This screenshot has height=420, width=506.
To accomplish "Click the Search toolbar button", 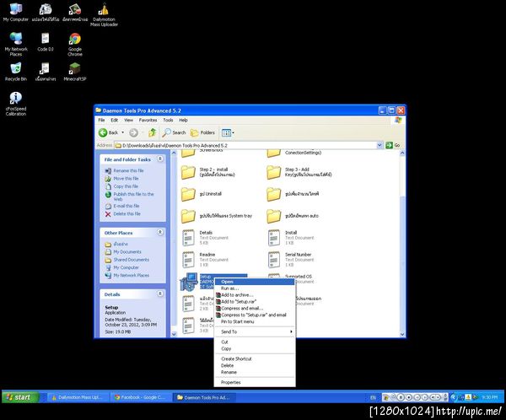I will pyautogui.click(x=174, y=132).
